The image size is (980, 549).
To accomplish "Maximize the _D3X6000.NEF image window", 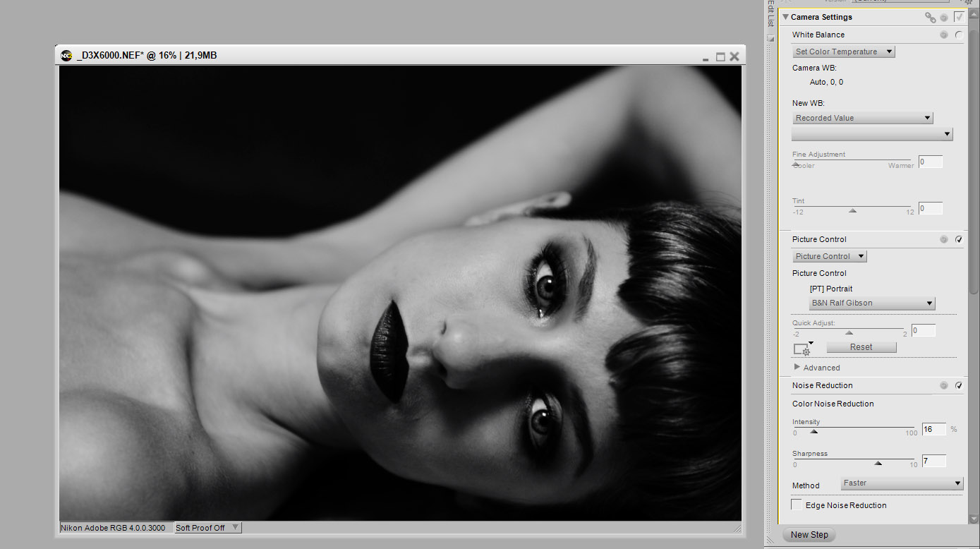I will tap(720, 56).
